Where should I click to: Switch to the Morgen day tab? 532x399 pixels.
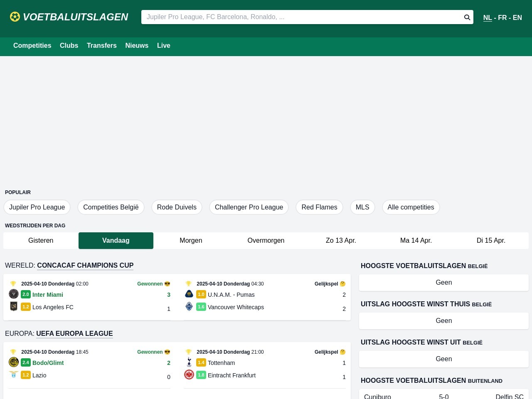pyautogui.click(x=191, y=241)
